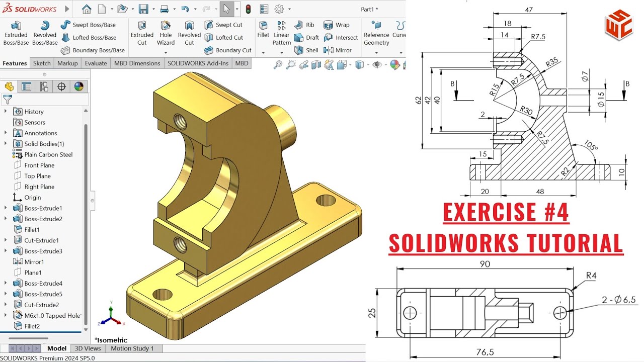This screenshot has height=362, width=644.
Task: Expand the Boss-Extrude1 feature
Action: pyautogui.click(x=6, y=208)
